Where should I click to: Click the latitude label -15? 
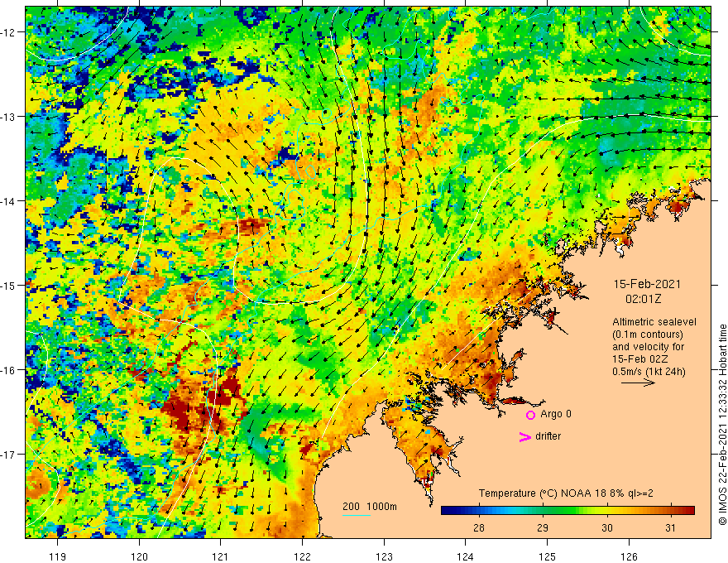click(x=8, y=285)
